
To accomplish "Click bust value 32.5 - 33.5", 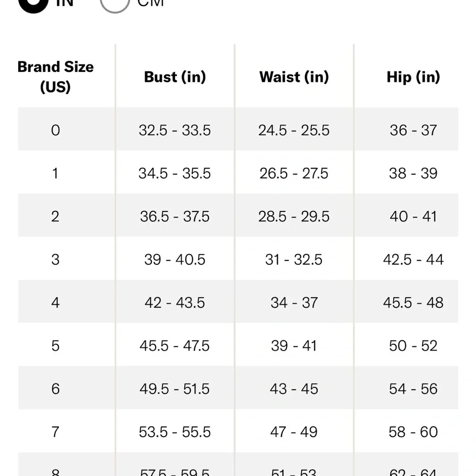I will click(175, 130).
